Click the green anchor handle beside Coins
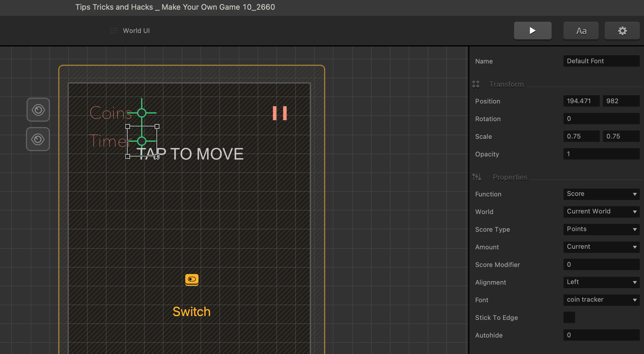The image size is (644, 354). pyautogui.click(x=142, y=113)
